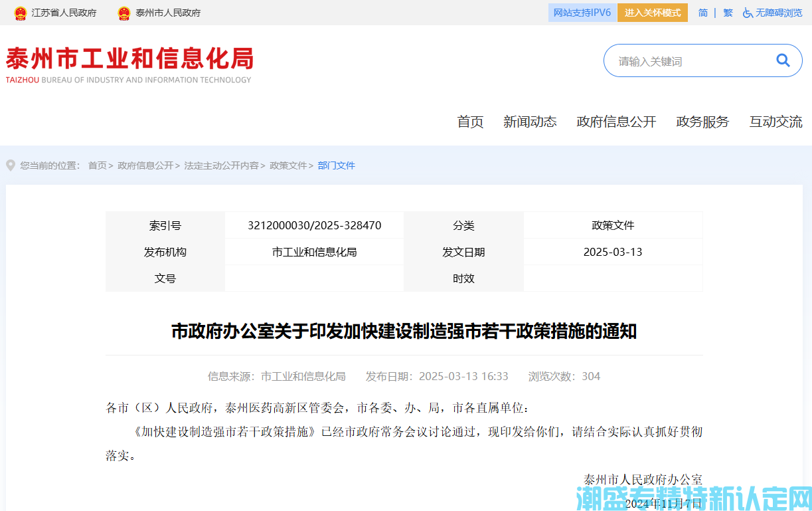The image size is (812, 511).
Task: Click the search magnifier icon
Action: [783, 60]
